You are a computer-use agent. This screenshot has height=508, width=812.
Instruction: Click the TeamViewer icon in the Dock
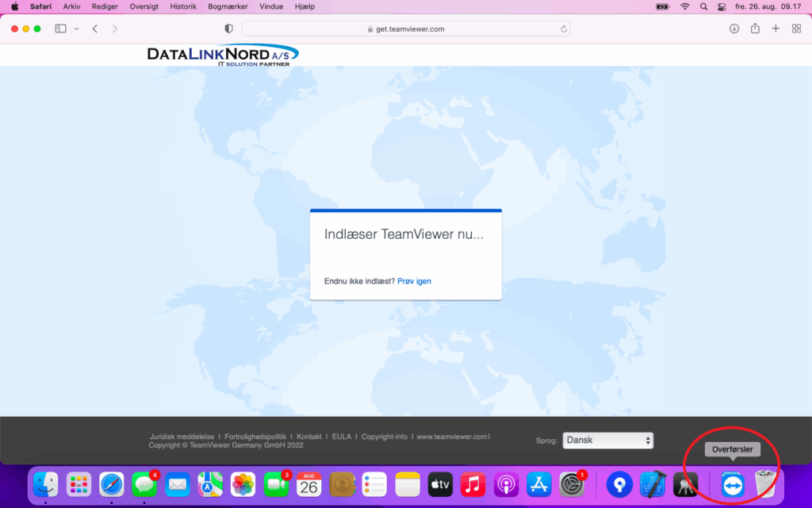(733, 484)
